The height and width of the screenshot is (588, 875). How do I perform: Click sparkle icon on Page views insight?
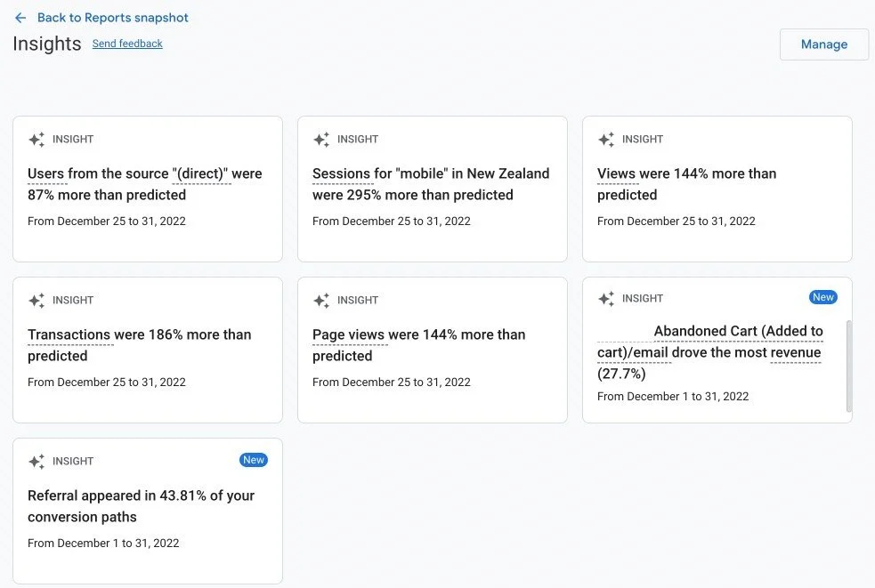pos(321,301)
